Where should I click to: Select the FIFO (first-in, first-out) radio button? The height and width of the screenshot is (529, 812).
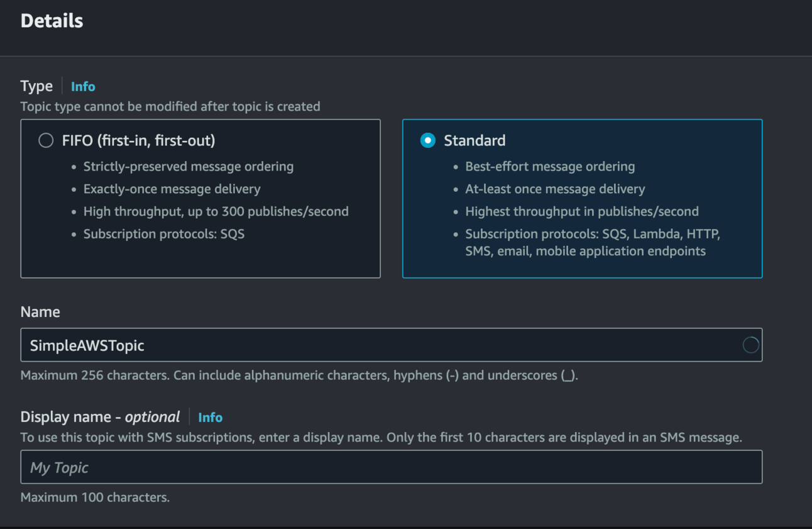(x=46, y=140)
